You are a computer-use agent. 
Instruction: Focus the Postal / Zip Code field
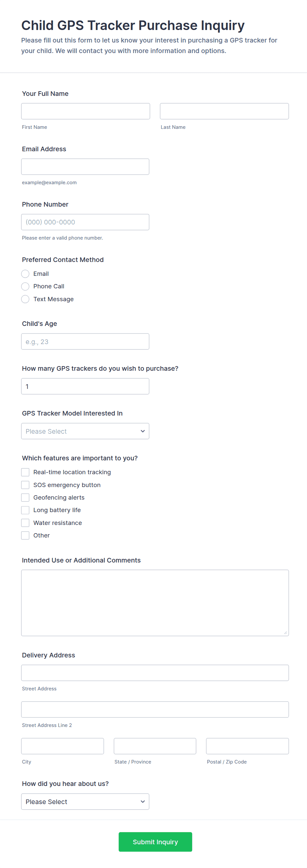point(247,746)
